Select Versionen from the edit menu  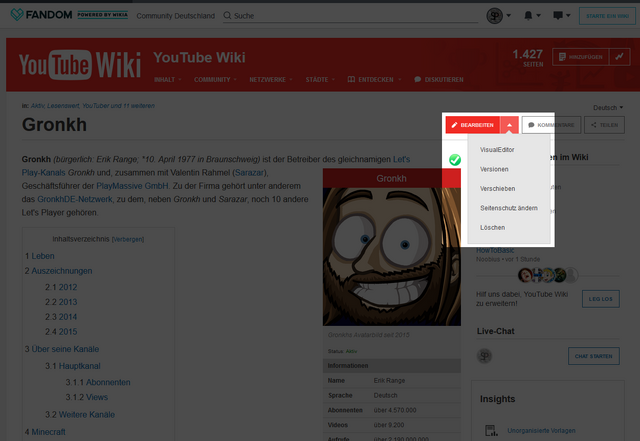494,169
